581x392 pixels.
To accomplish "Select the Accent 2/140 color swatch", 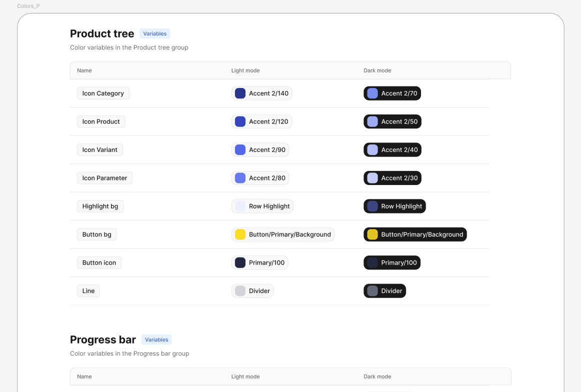I will tap(240, 93).
